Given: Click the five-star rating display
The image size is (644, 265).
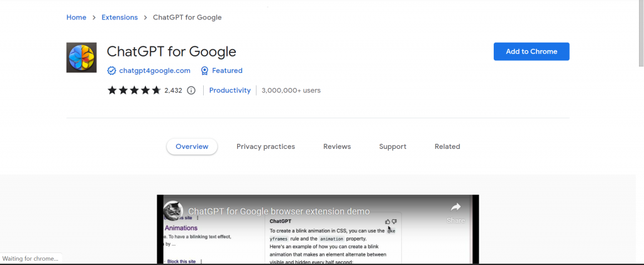Looking at the screenshot, I should [x=134, y=90].
